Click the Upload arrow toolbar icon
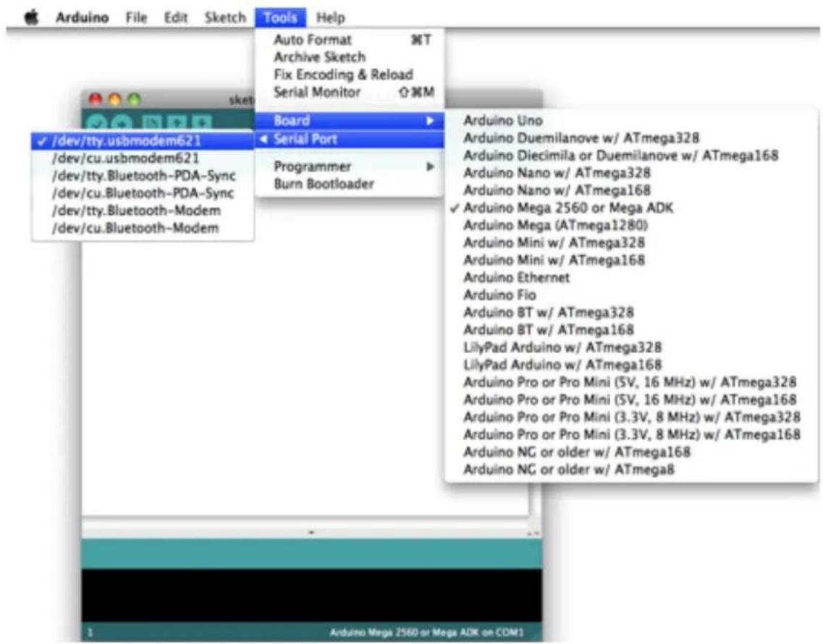Image resolution: width=823 pixels, height=644 pixels. pos(122,123)
